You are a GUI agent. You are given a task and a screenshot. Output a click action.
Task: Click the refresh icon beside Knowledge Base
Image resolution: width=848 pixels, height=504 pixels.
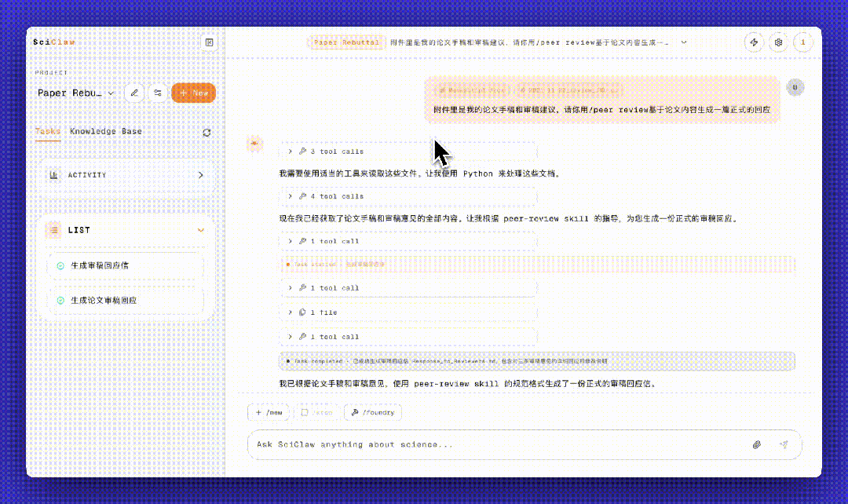207,132
